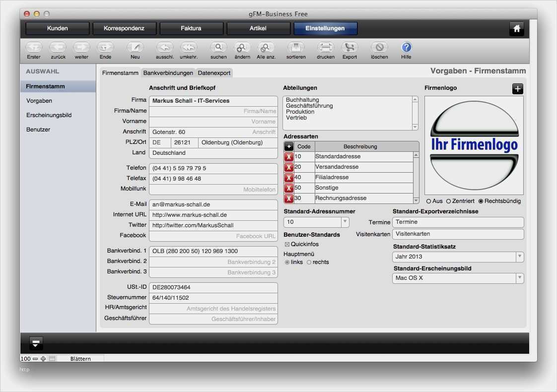This screenshot has height=392, width=557.
Task: Click the Mobilfunk input field
Action: click(x=213, y=190)
